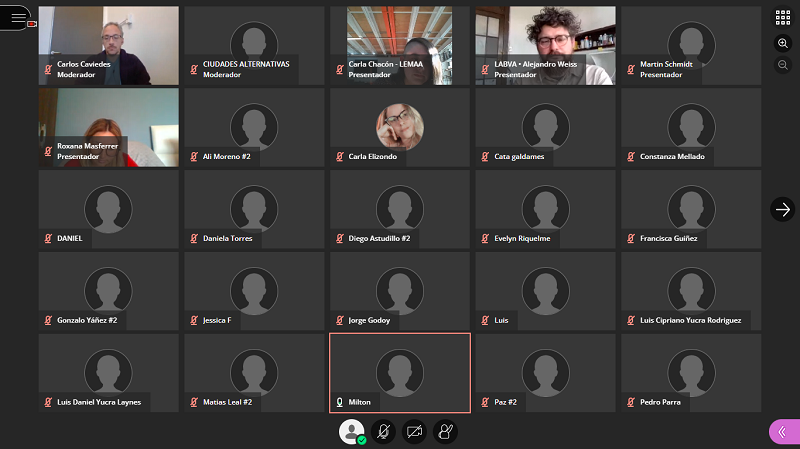
Task: Click the name label Luis Daniel Yucra Laynes
Action: pyautogui.click(x=99, y=402)
